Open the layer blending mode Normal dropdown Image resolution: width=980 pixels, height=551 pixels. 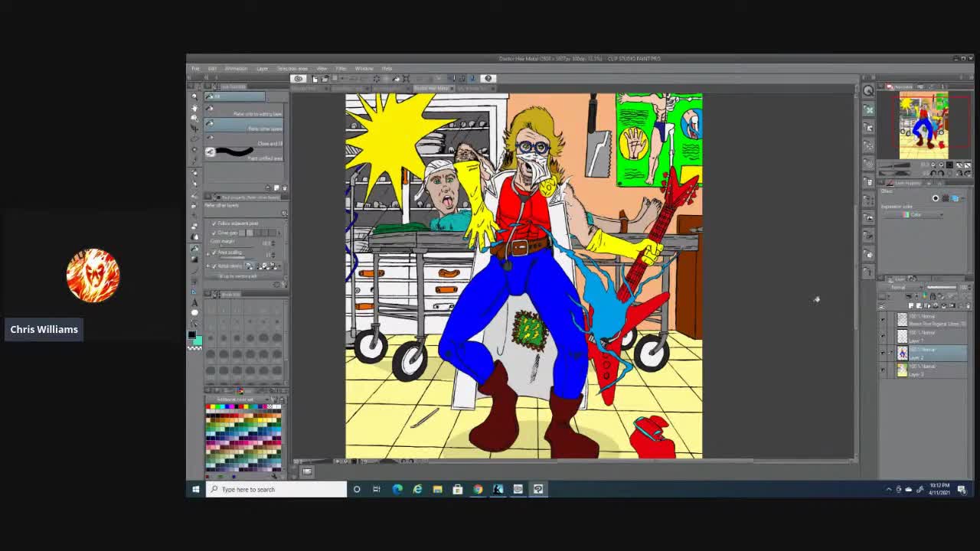[900, 287]
